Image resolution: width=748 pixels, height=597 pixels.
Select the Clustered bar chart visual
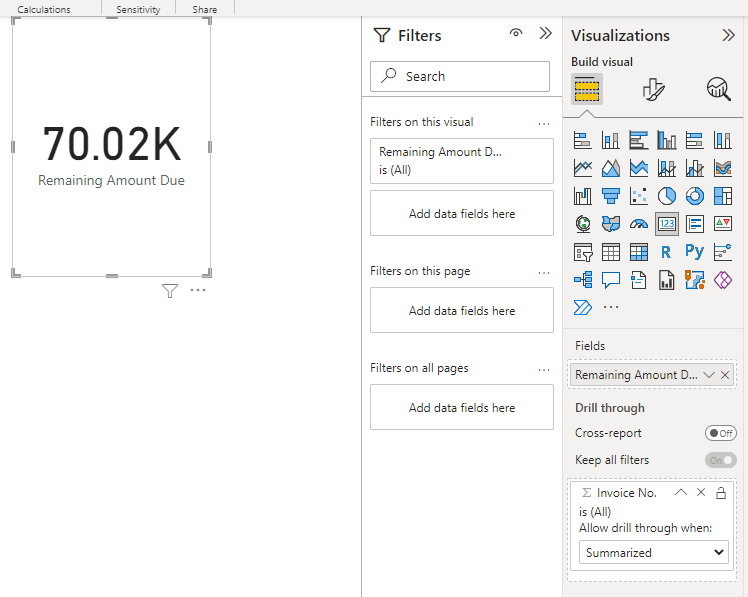point(639,140)
